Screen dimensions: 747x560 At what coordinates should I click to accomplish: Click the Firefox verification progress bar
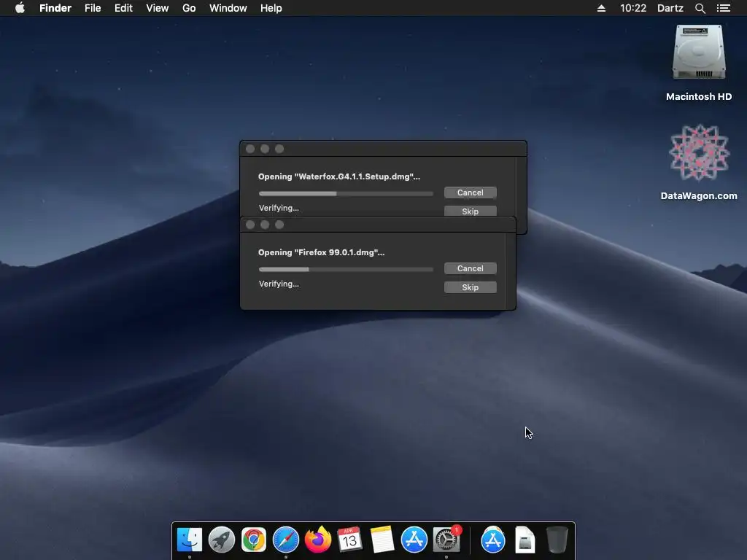tap(346, 269)
